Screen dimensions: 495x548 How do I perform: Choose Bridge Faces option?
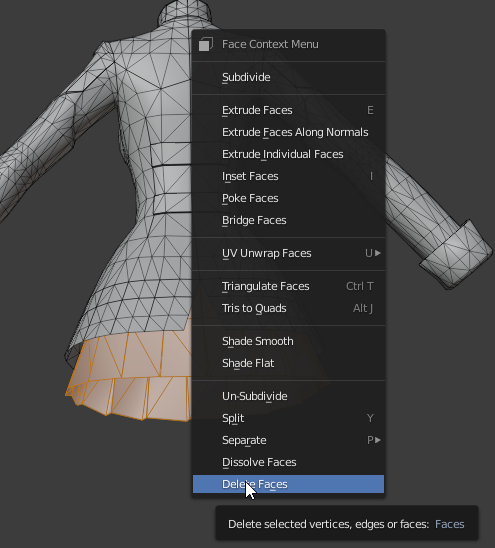click(288, 221)
